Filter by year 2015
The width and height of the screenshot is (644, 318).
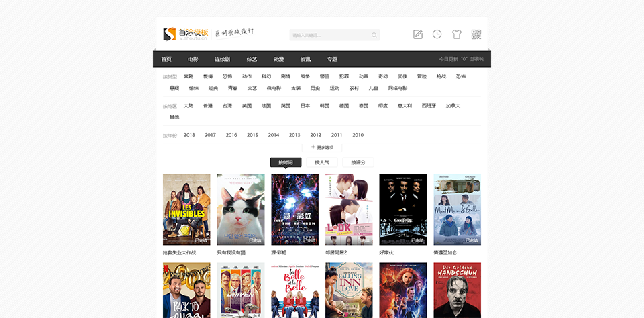click(253, 135)
